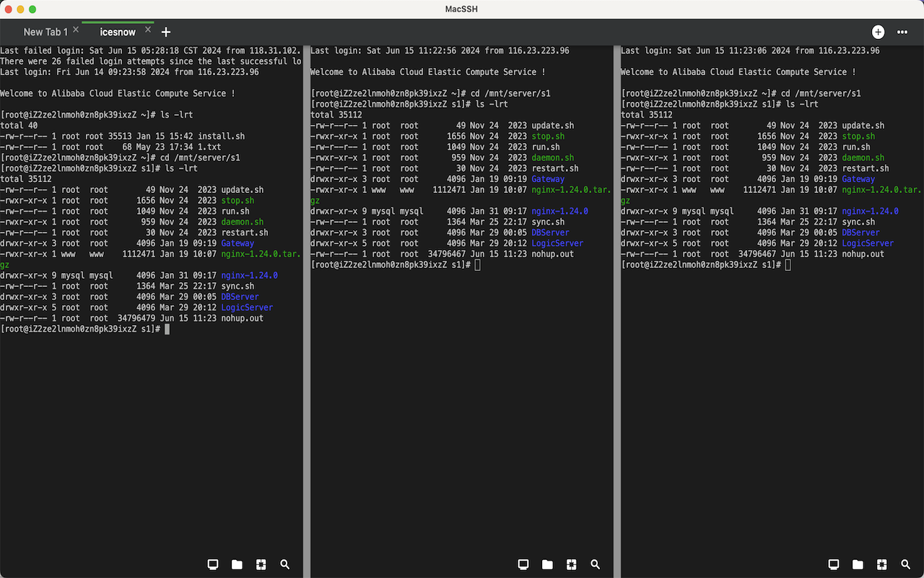Viewport: 924px width, 578px height.
Task: Click the green stop.sh entry in the left pane
Action: click(237, 200)
